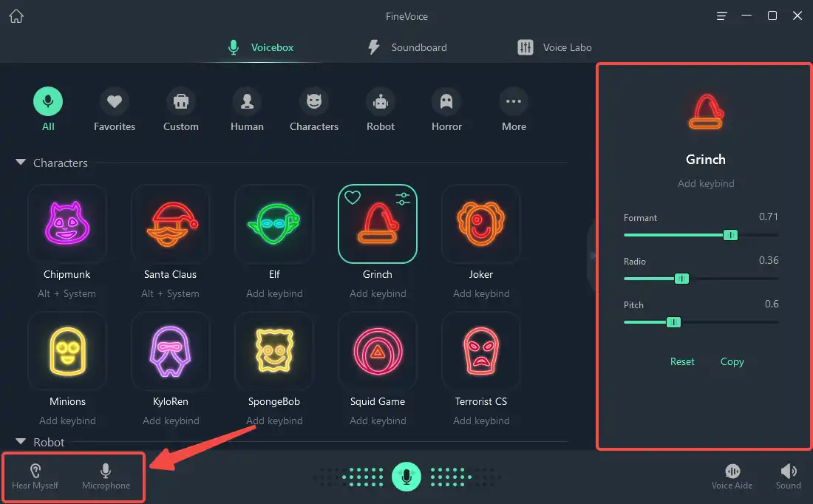Screen dimensions: 813x504
Task: Toggle Hear Myself monitoring
Action: tap(35, 477)
